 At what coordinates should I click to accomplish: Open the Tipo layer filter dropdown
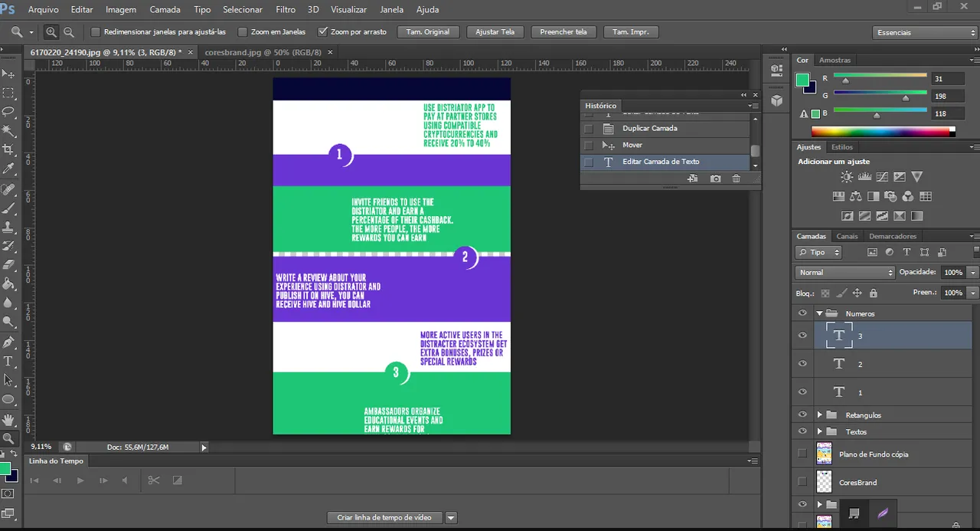(818, 252)
